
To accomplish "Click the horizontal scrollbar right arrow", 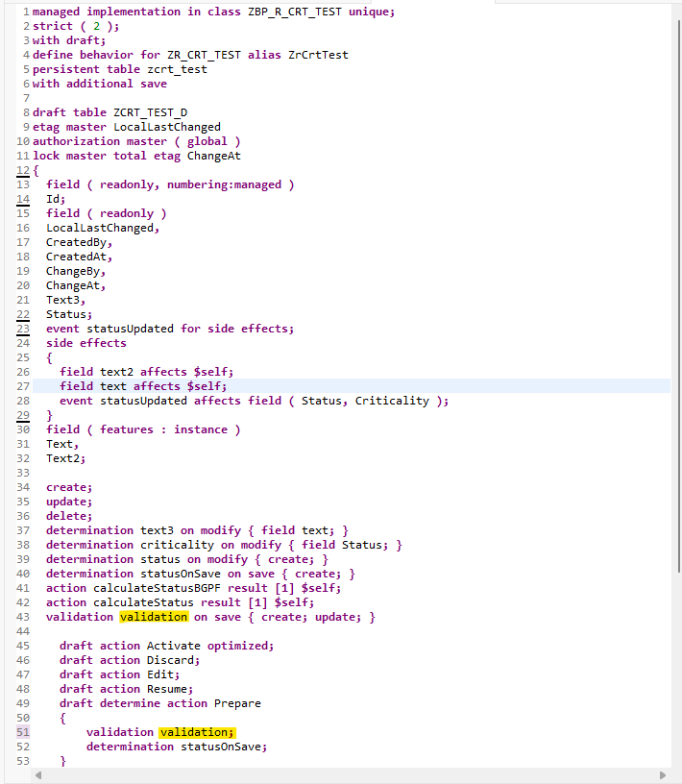I will [663, 775].
